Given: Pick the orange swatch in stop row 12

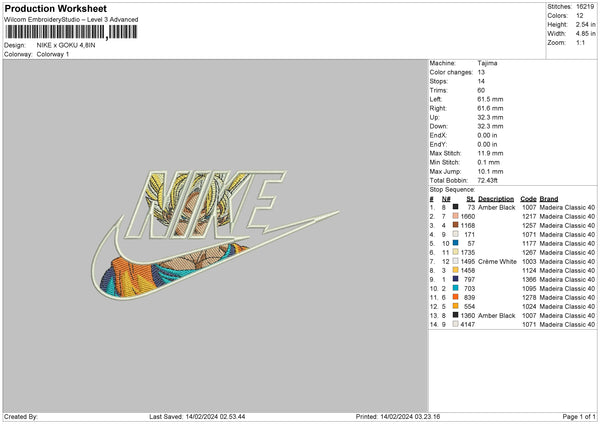Looking at the screenshot, I should coord(455,306).
